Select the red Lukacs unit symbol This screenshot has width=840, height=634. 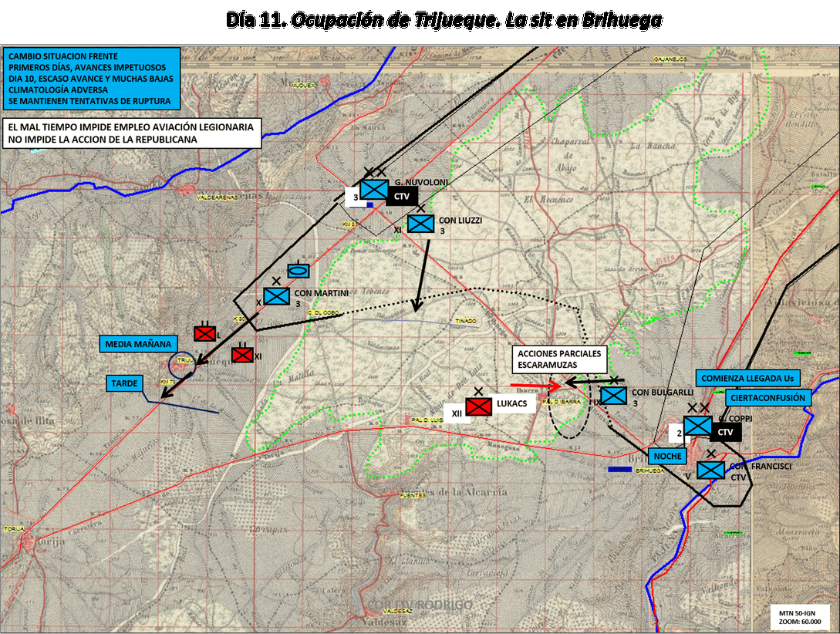click(478, 406)
